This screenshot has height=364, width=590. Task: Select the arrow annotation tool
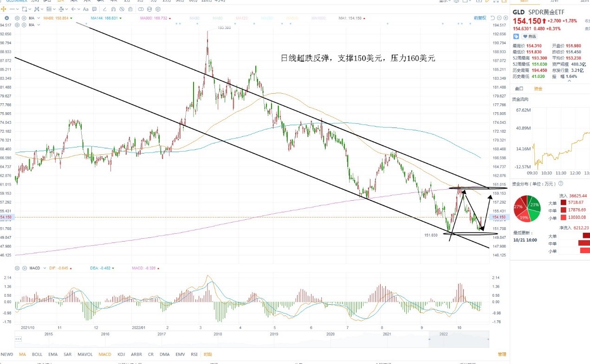[x=73, y=9]
